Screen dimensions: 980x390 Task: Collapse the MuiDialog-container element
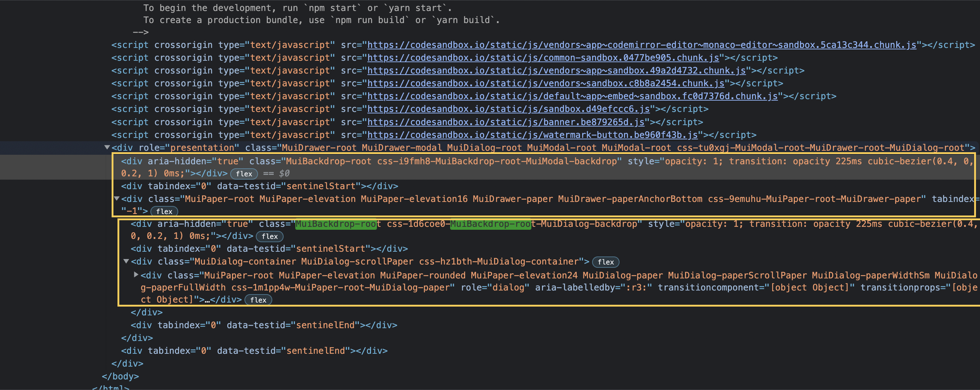(127, 261)
